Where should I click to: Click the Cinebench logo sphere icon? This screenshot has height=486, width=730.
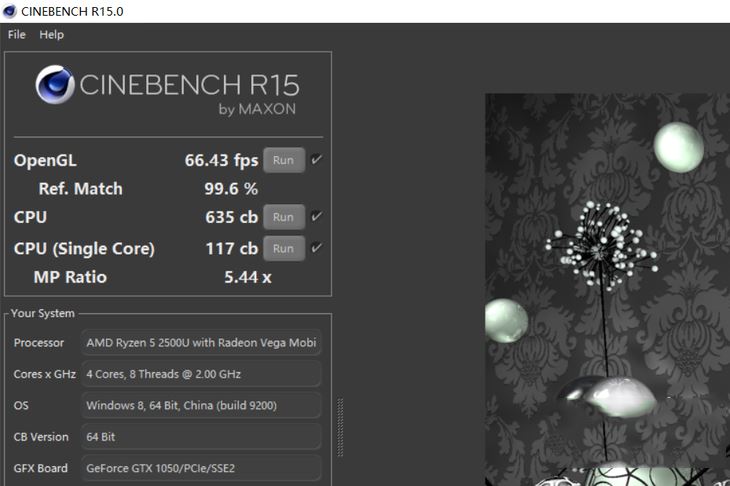[x=55, y=84]
